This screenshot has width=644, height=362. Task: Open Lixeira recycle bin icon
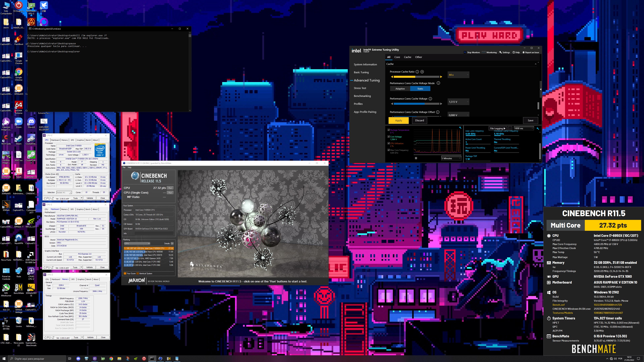[x=18, y=322]
